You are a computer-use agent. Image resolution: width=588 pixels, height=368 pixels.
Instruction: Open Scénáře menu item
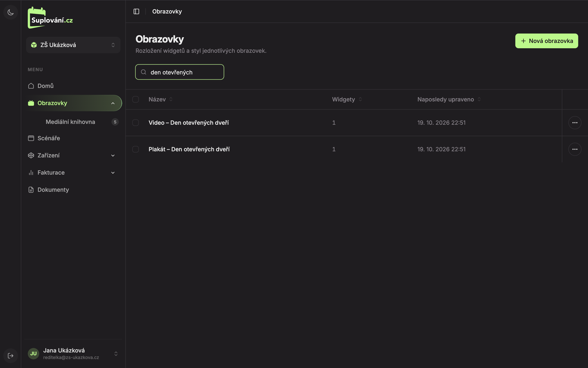(73, 138)
